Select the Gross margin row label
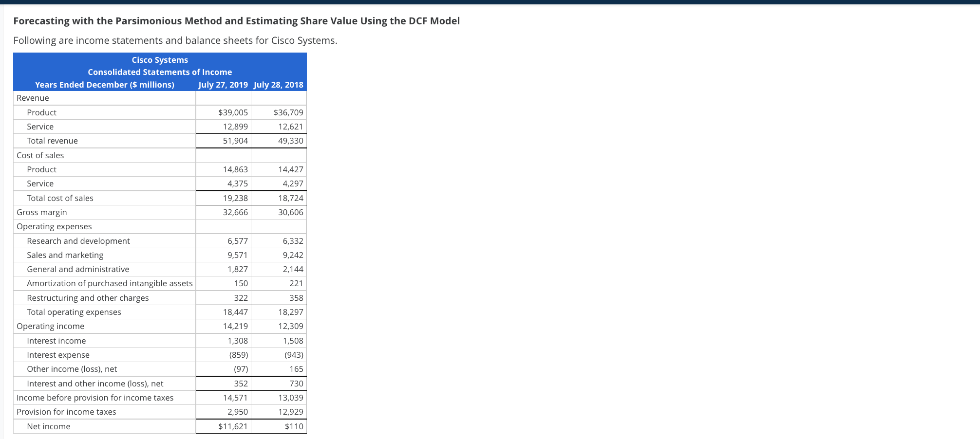The image size is (980, 439). (x=42, y=212)
